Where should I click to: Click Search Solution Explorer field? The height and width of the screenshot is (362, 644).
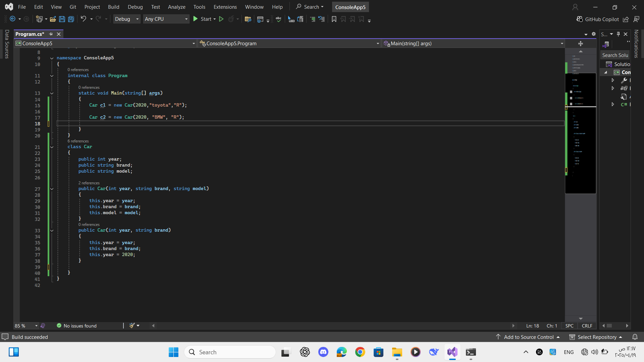(615, 55)
